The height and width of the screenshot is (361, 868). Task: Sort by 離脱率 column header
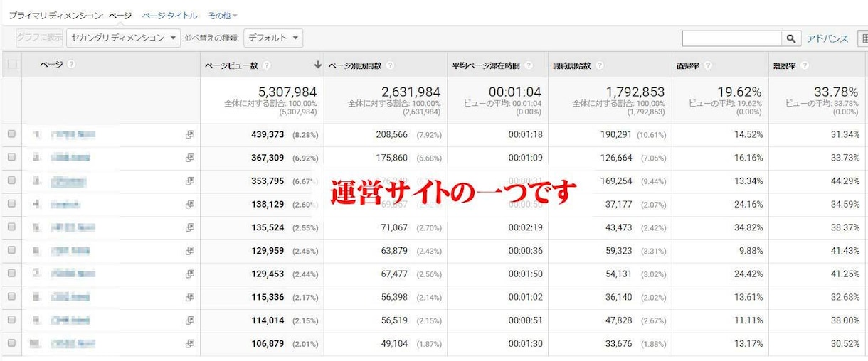(785, 65)
